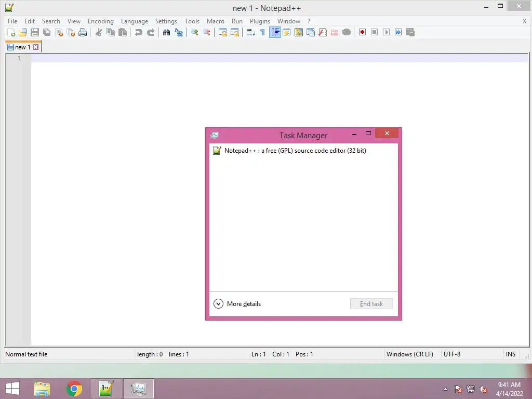Click the Save All icon
Screen dimensions: 532x399
click(47, 32)
